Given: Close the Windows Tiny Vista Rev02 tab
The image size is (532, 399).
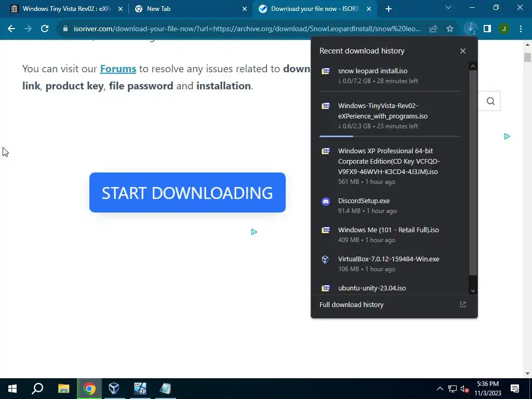Looking at the screenshot, I should coord(121,9).
